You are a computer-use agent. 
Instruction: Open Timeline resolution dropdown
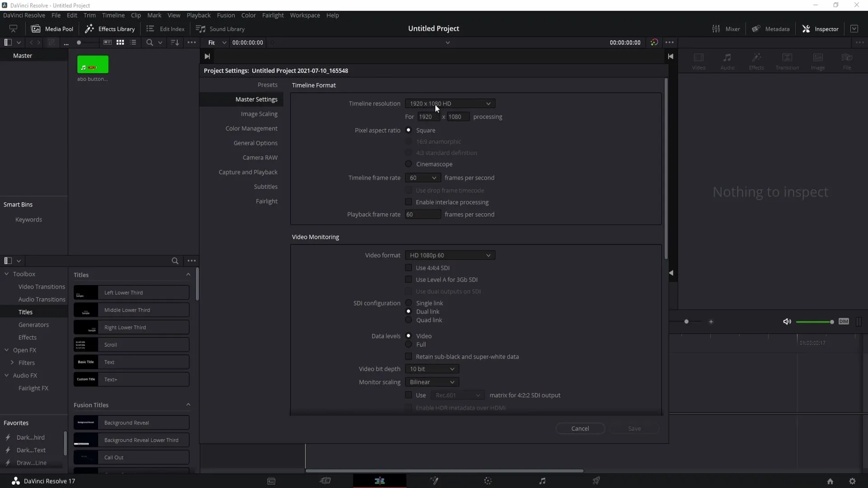click(449, 103)
